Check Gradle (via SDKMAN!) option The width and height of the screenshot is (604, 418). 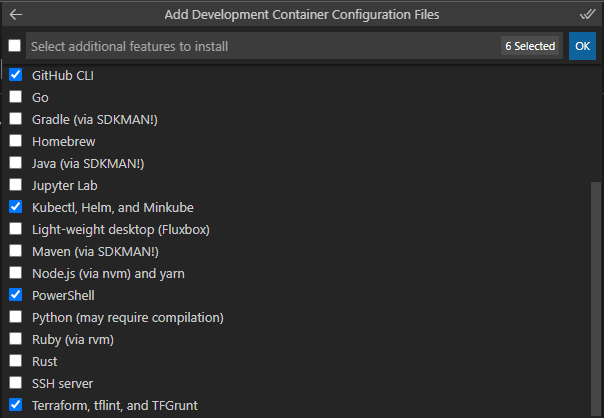point(15,119)
